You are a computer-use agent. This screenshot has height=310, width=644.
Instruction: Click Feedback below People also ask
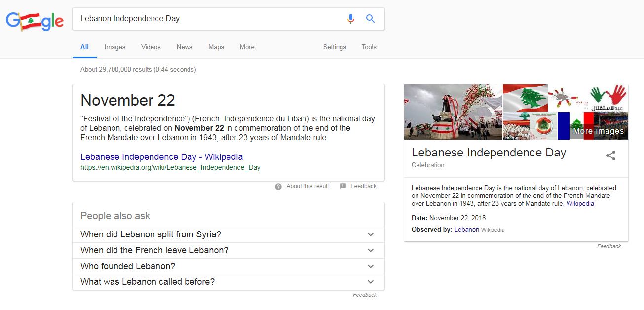365,295
